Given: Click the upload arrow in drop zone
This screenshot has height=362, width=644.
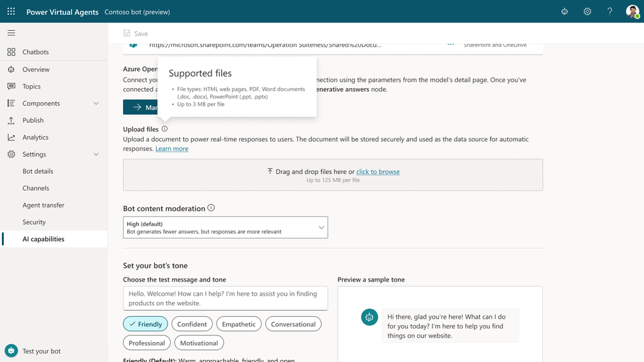Looking at the screenshot, I should [270, 171].
